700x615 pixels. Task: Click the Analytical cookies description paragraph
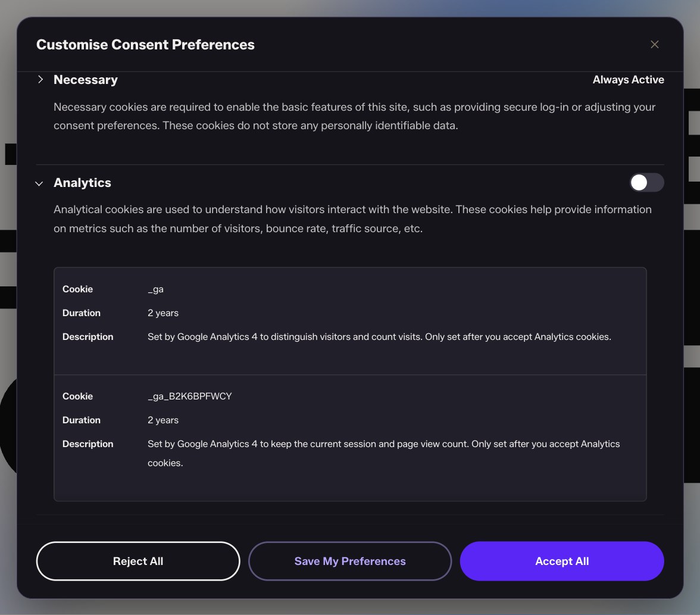point(352,219)
